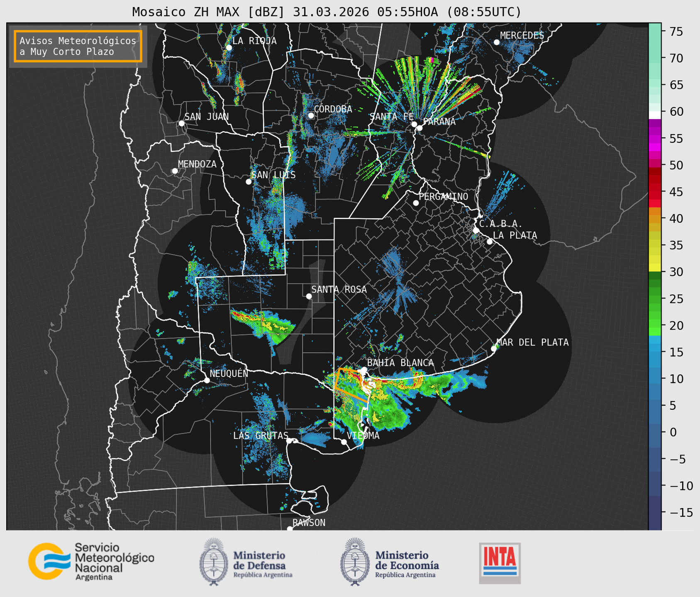Click the Mar del Plata marker dot
Screen dimensions: 700x597
[x=494, y=349]
